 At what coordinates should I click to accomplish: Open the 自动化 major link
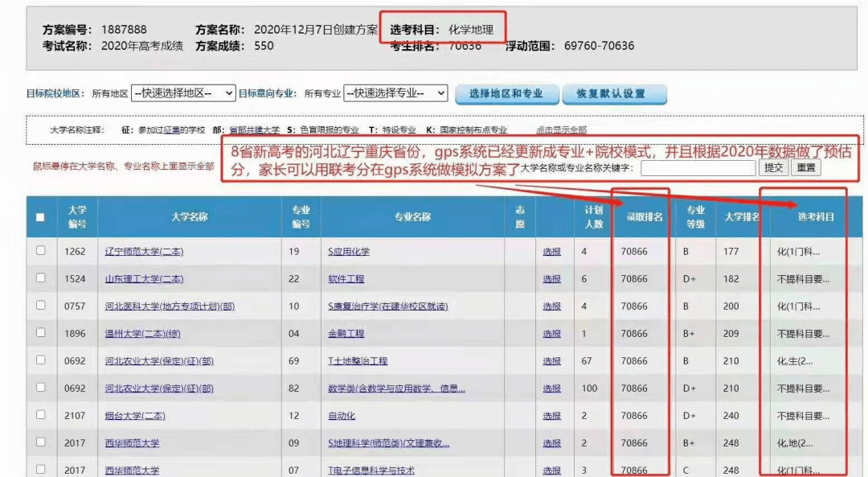[342, 416]
